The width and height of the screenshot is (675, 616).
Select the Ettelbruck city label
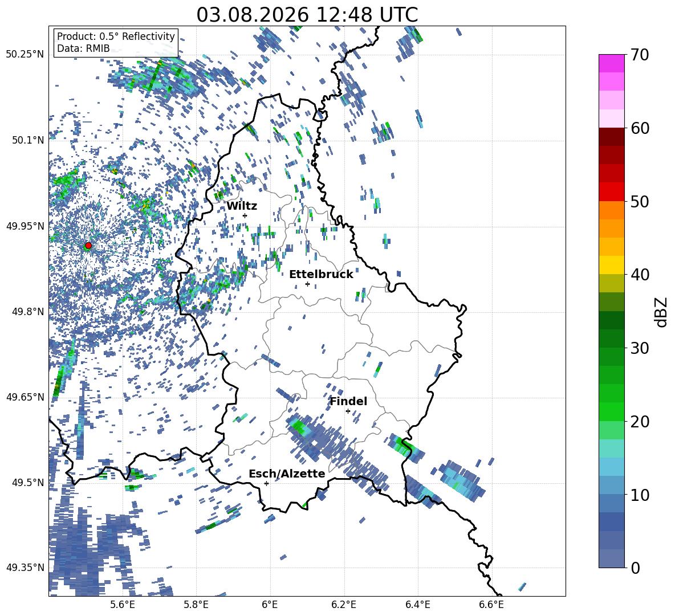(x=321, y=275)
